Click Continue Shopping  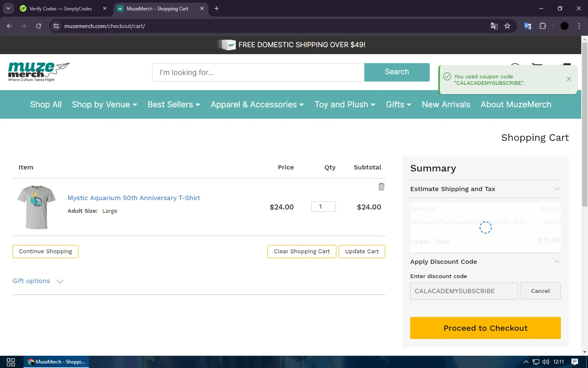pyautogui.click(x=45, y=251)
